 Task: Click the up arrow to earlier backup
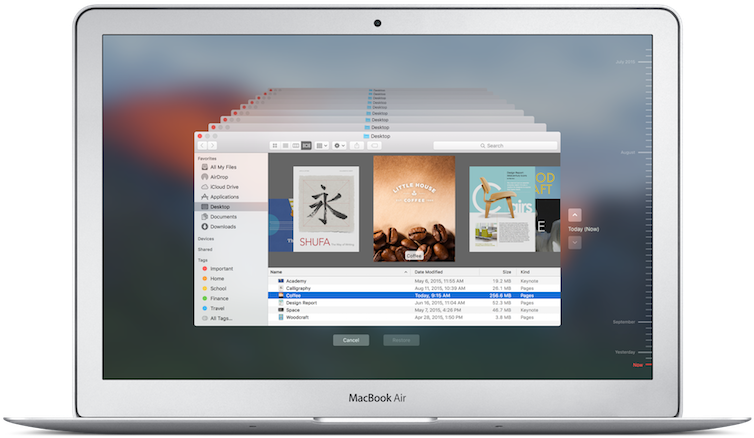[x=575, y=214]
